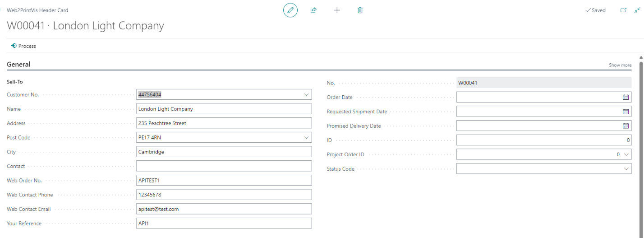Expand the Customer No. dropdown
The width and height of the screenshot is (644, 238).
point(307,94)
